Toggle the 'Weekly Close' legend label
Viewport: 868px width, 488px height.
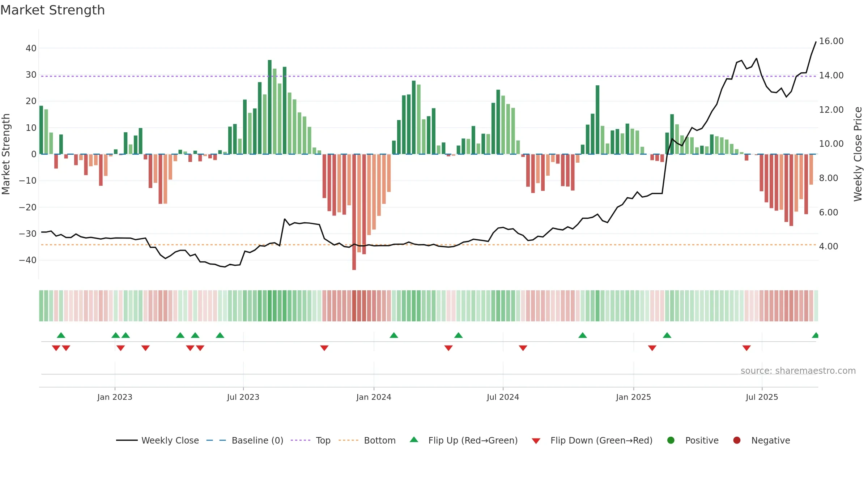170,440
